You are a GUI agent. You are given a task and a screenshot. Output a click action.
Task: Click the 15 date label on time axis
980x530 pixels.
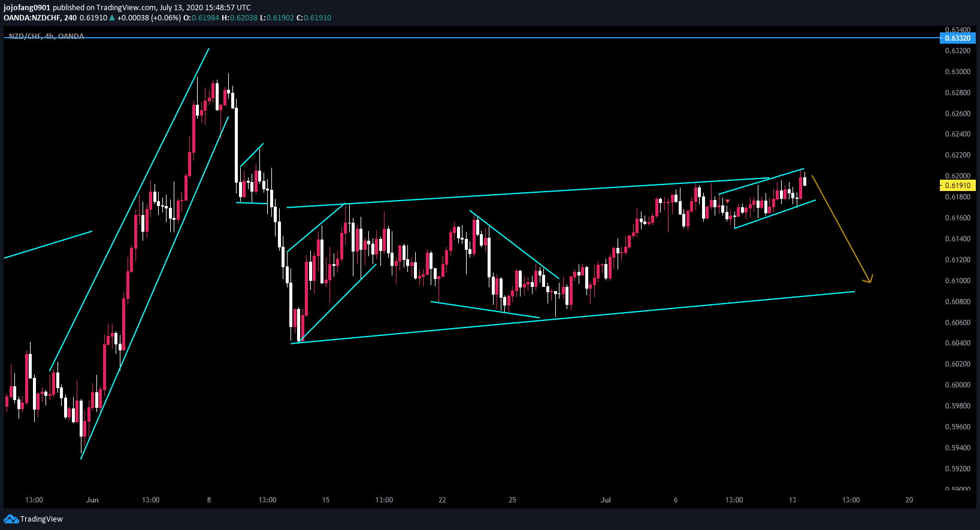(x=326, y=500)
